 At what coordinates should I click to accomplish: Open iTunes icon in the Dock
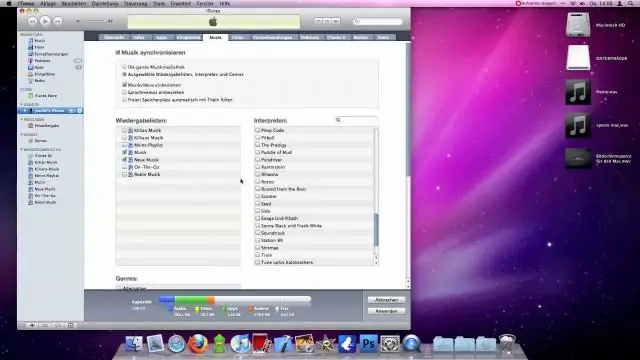click(x=240, y=344)
